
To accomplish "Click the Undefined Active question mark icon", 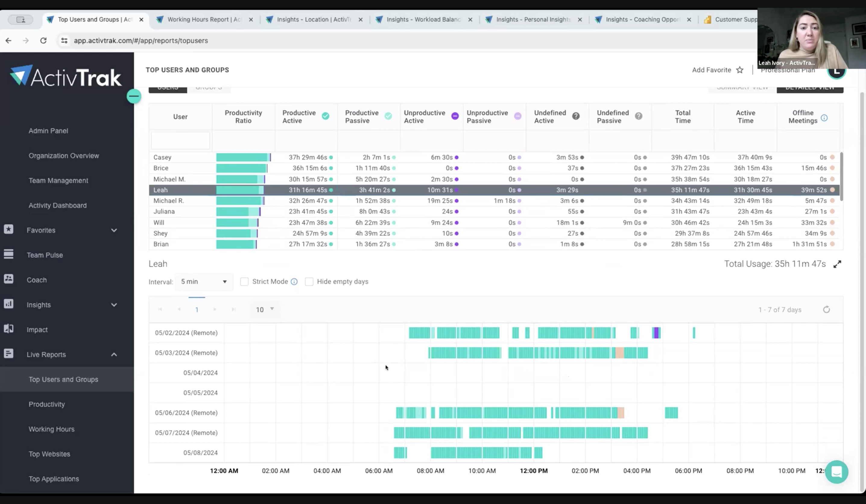I will click(576, 116).
